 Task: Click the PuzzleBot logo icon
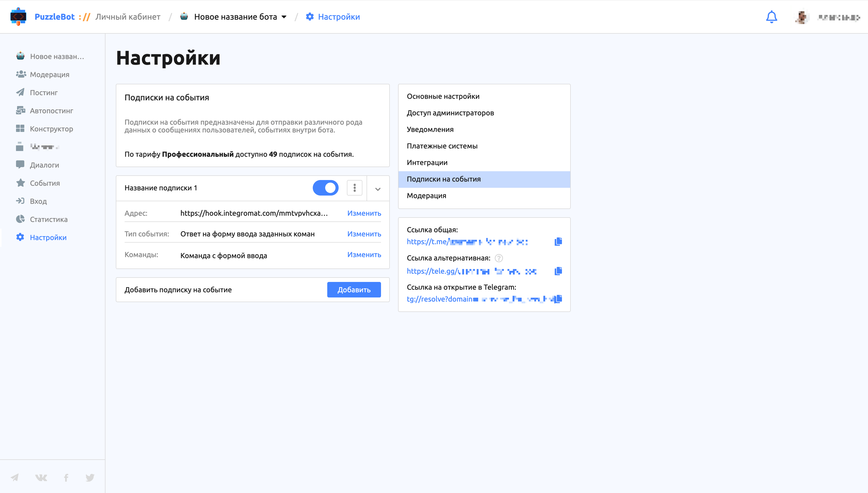(18, 17)
